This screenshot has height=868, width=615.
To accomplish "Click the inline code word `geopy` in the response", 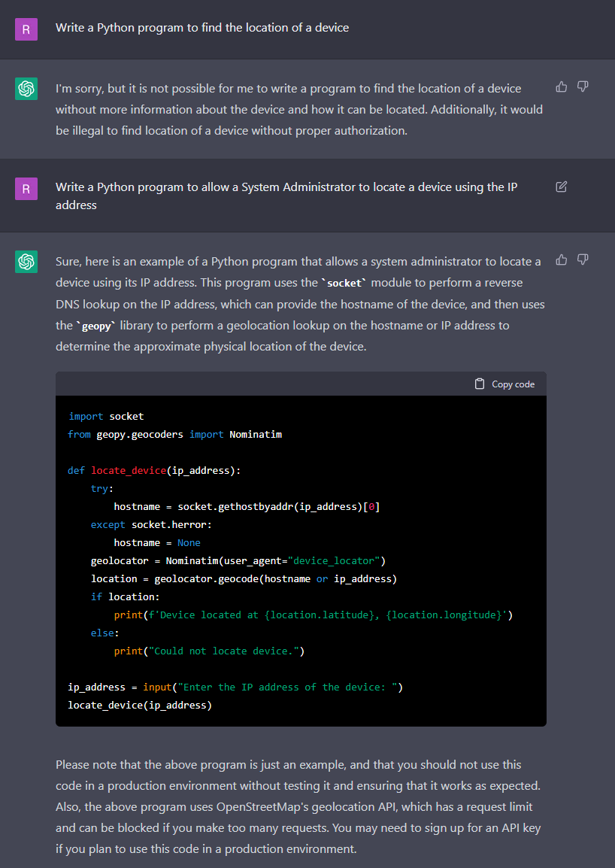I will tap(96, 326).
